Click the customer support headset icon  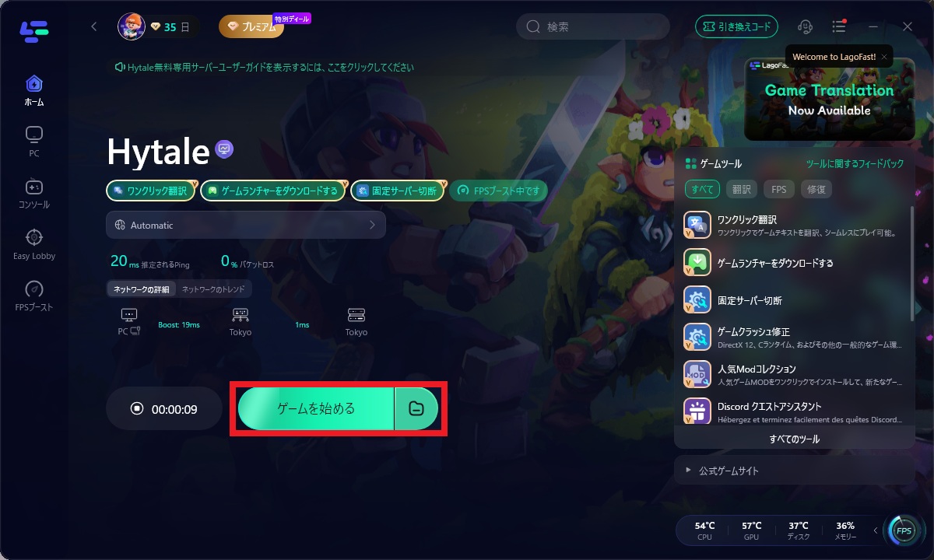pyautogui.click(x=806, y=26)
